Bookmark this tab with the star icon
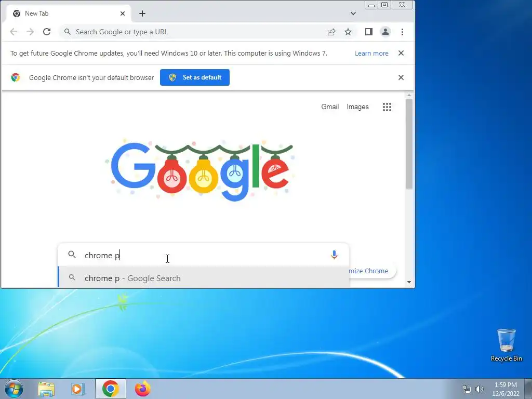 pos(348,32)
